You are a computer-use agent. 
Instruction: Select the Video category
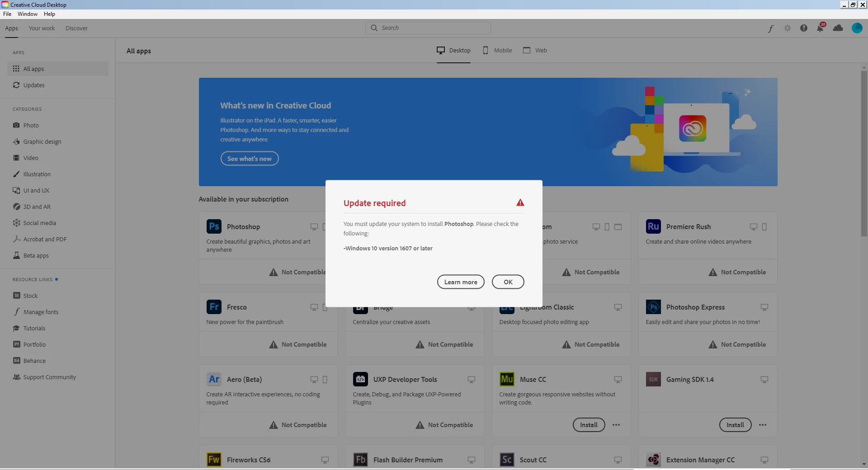[x=58, y=158]
